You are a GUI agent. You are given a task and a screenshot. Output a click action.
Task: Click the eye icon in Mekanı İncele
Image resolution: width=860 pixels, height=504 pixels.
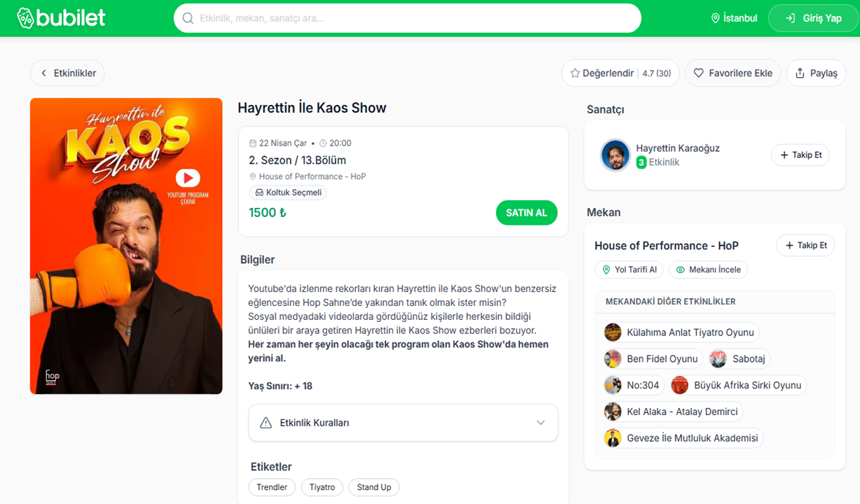(680, 270)
